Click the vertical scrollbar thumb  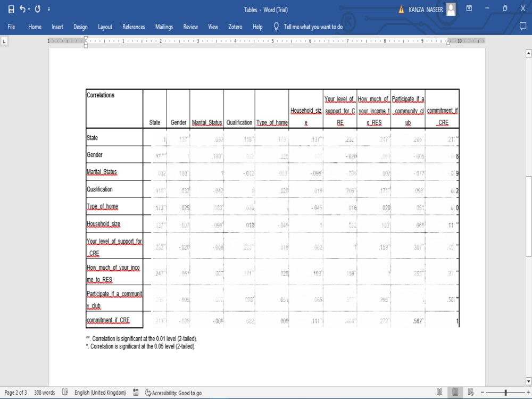[x=528, y=216]
